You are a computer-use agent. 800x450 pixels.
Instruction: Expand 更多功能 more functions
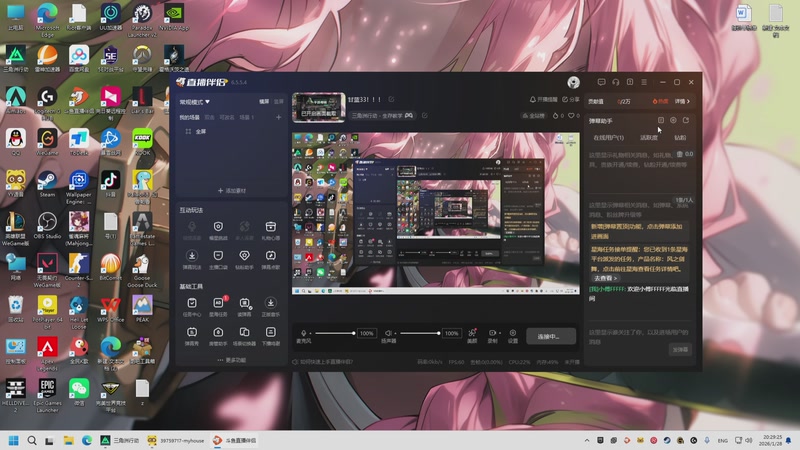232,360
